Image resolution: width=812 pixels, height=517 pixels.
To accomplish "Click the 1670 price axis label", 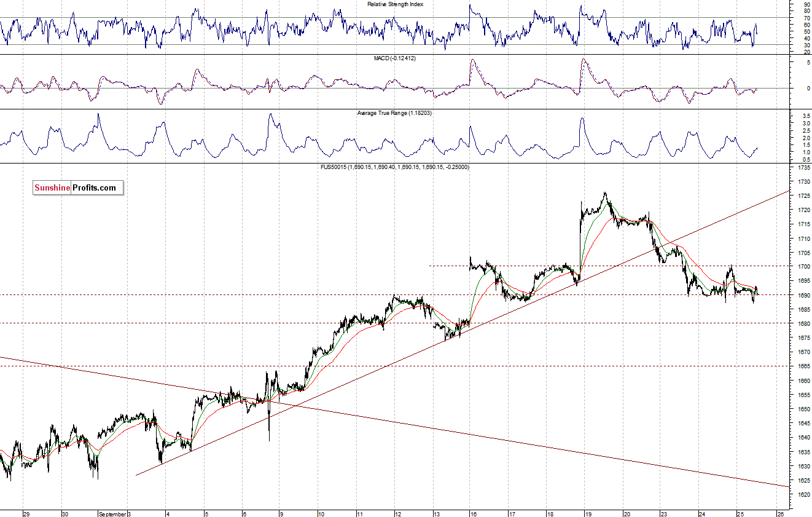I will [x=803, y=352].
